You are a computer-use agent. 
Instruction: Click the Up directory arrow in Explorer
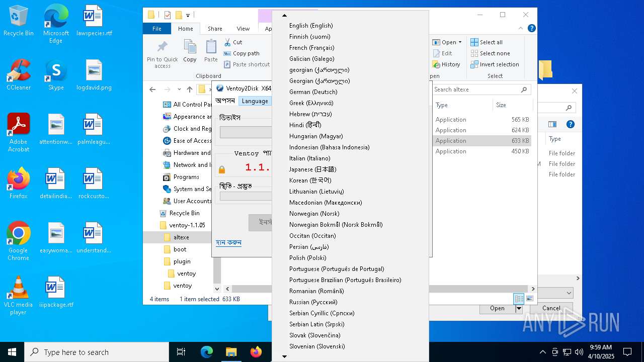tap(189, 89)
